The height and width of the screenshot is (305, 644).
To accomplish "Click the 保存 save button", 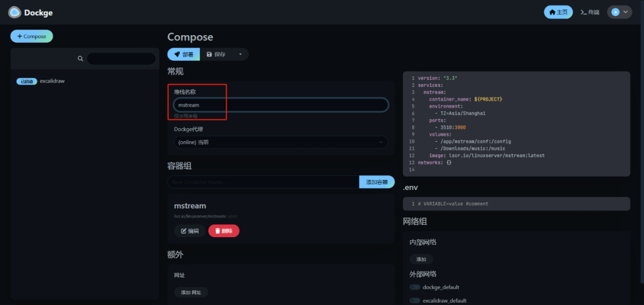I will tap(216, 54).
